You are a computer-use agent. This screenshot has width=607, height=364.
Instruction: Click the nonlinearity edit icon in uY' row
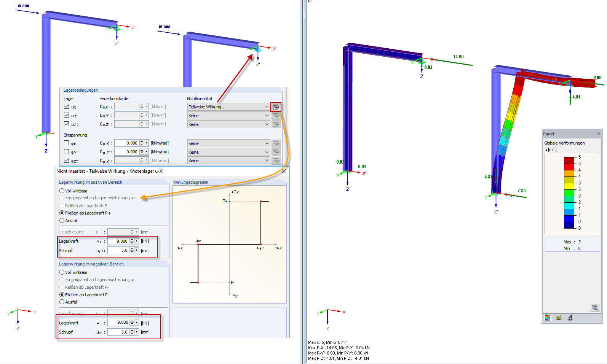276,116
